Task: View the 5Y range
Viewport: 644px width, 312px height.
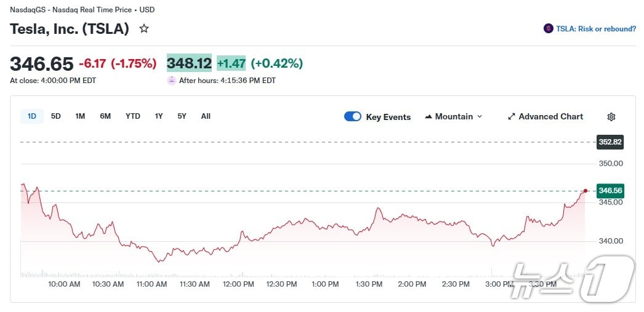Action: tap(182, 116)
